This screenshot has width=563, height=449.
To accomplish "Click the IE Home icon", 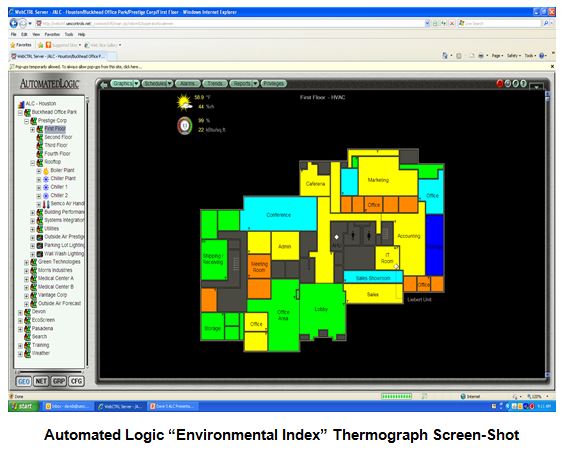I will (445, 56).
